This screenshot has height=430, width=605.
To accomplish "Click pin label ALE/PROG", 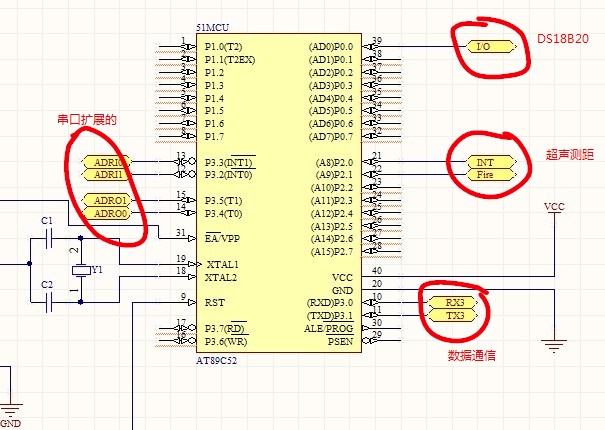I will 328,328.
